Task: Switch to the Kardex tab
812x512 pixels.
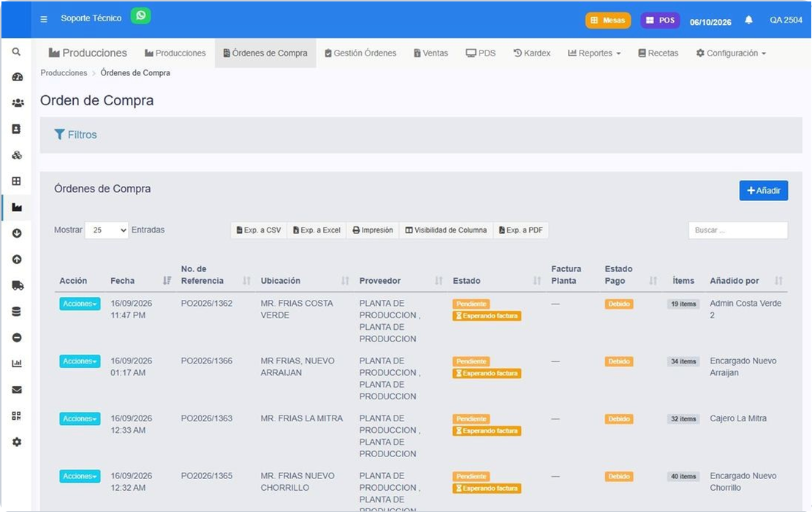Action: click(532, 53)
